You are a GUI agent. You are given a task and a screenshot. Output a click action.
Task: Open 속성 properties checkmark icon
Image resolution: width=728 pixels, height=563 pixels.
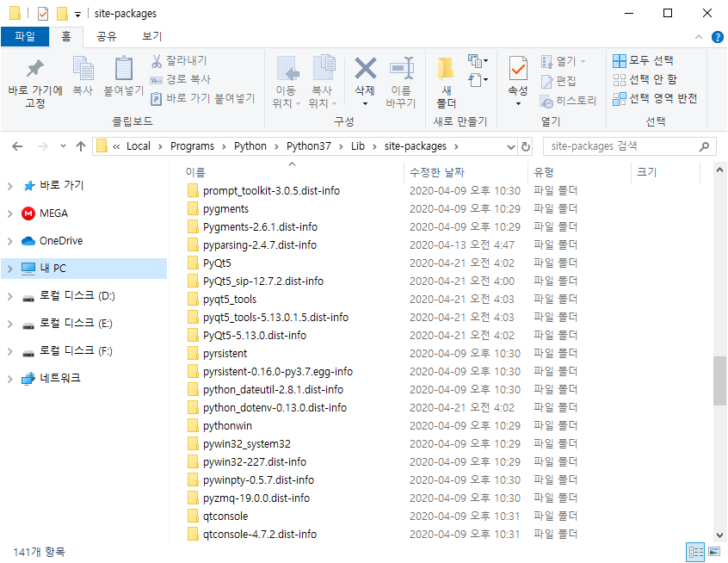pos(518,70)
